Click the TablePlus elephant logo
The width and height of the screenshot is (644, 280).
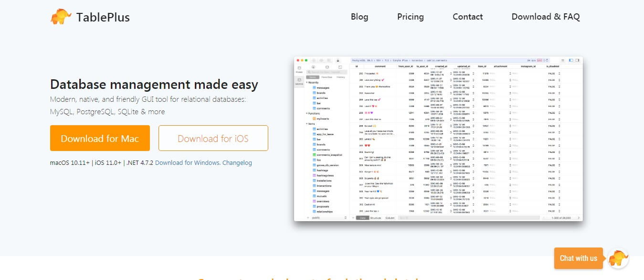point(61,17)
